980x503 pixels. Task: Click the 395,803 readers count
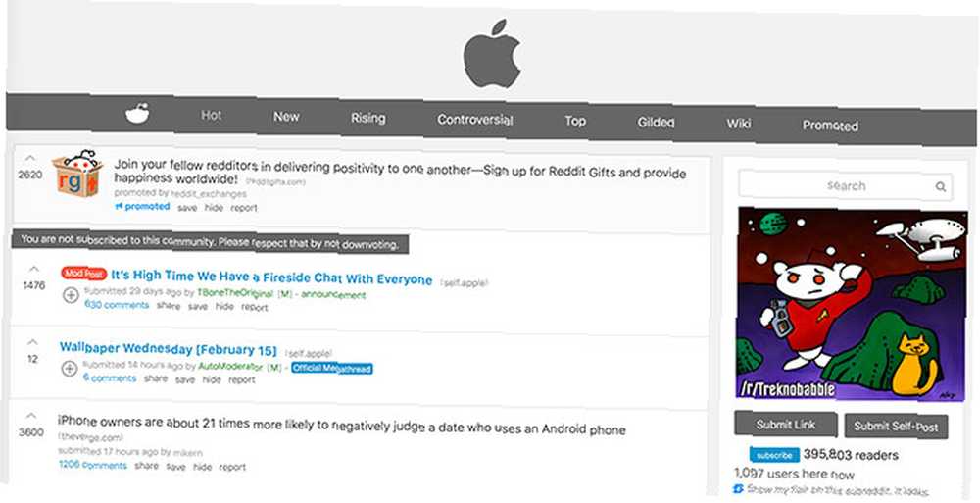[851, 455]
